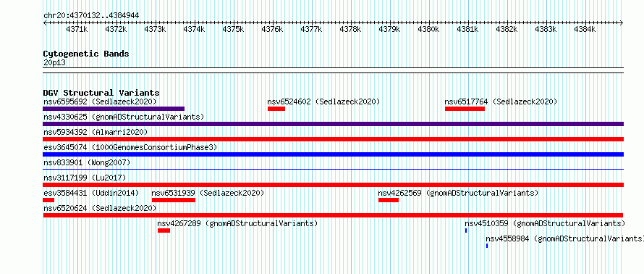Image resolution: width=644 pixels, height=274 pixels.
Task: Click the 4379k ruler tick label
Action: click(389, 29)
